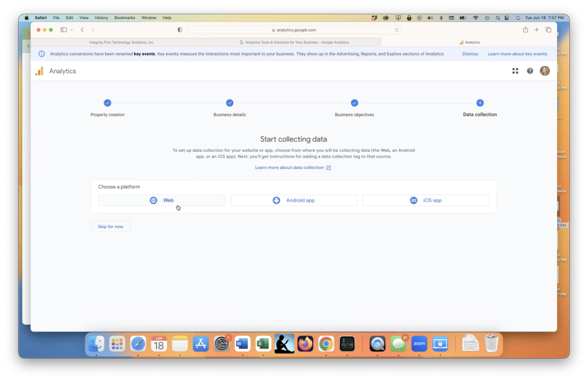Click Skip for now

pos(111,227)
